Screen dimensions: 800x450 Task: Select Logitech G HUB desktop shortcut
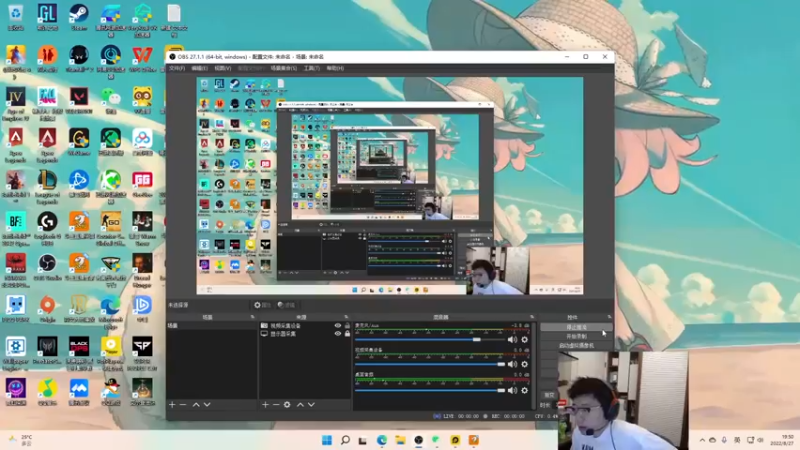point(47,229)
